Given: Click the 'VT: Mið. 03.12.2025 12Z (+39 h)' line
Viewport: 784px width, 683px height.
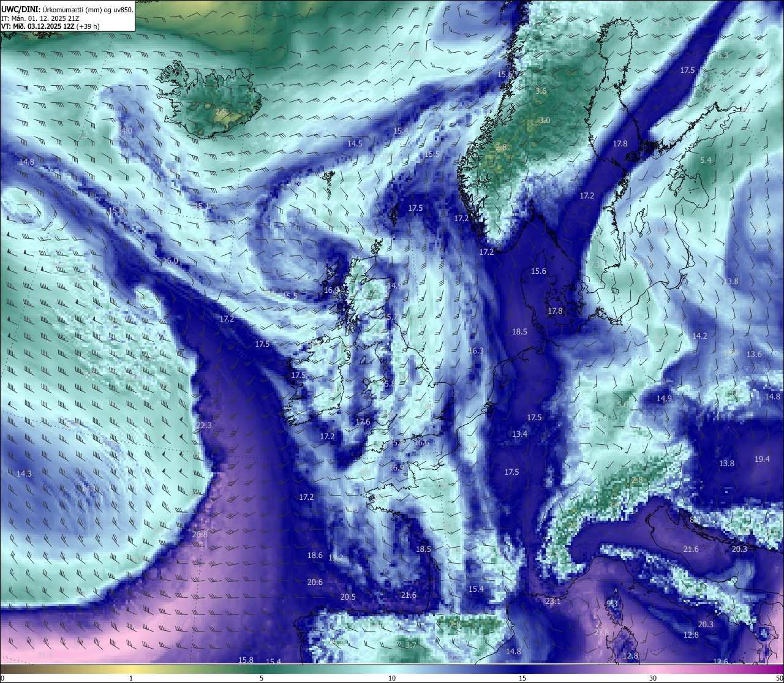Looking at the screenshot, I should (50, 26).
